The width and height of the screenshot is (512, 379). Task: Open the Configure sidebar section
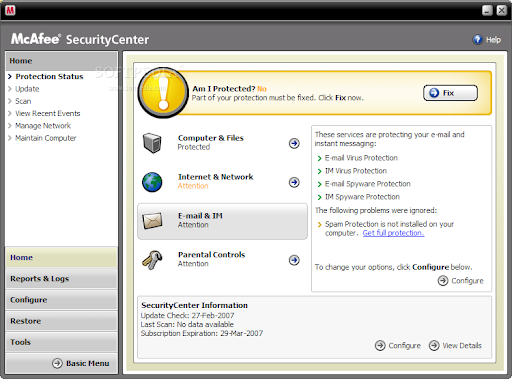[61, 300]
